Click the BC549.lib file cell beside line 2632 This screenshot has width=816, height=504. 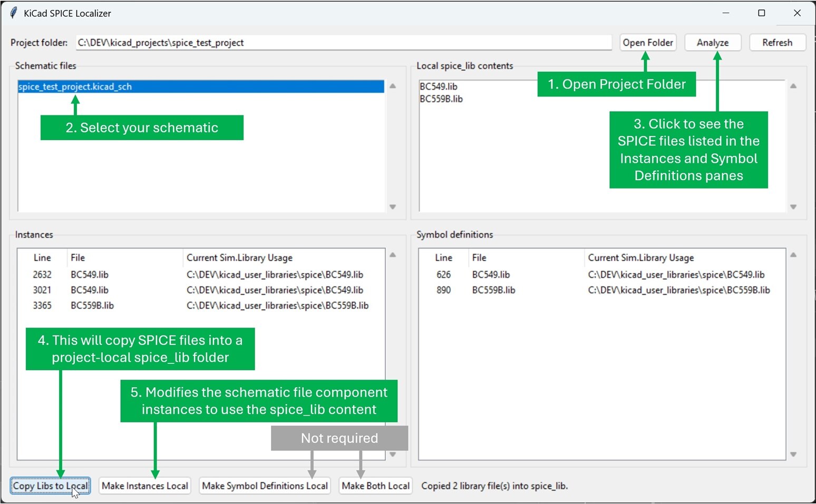point(90,274)
